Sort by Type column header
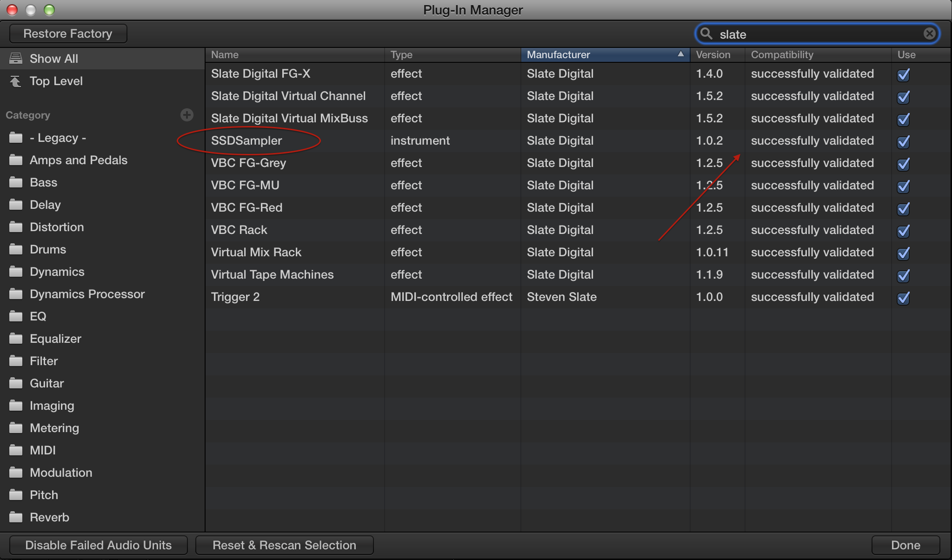952x560 pixels. click(453, 54)
